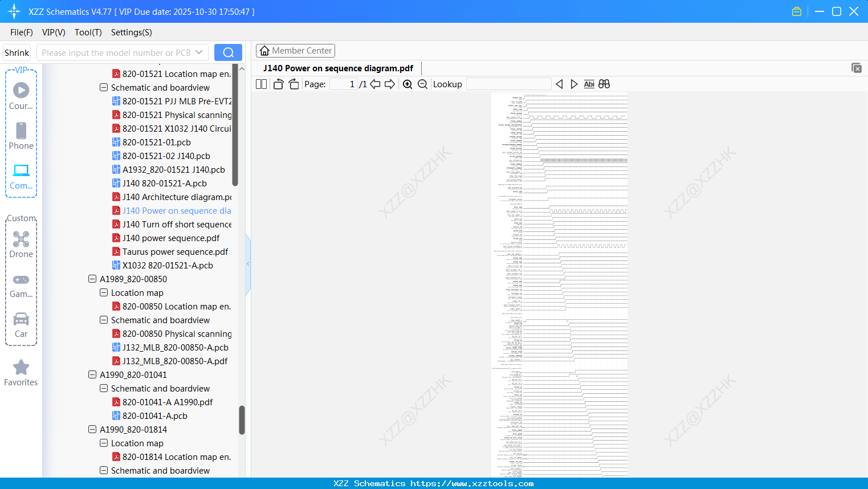Open the Game console category
The height and width of the screenshot is (489, 868).
21,285
